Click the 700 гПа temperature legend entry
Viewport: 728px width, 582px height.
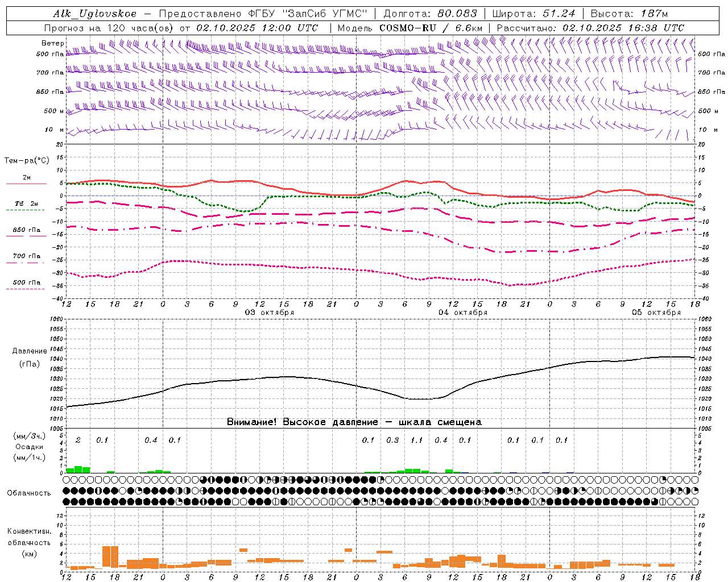pos(27,256)
